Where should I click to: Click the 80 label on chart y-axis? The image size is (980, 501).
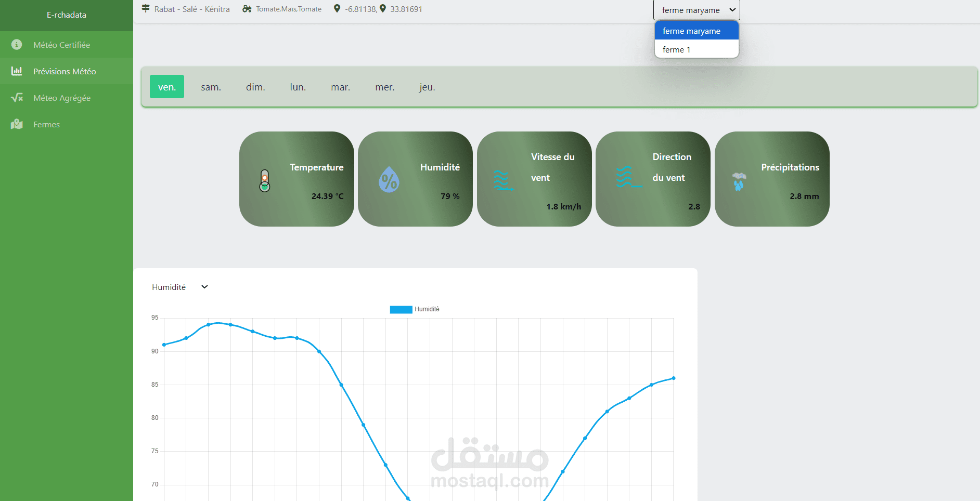click(155, 418)
